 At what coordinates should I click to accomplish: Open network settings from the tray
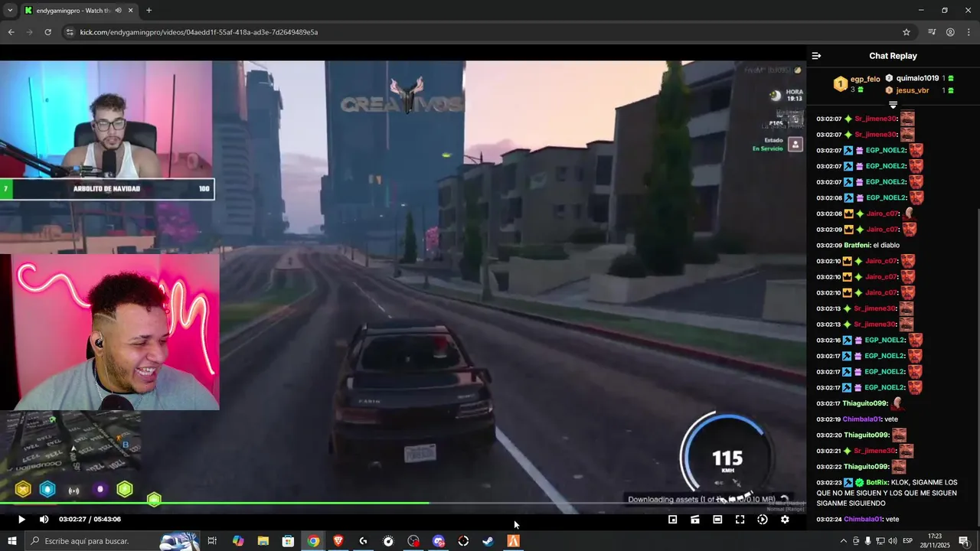[x=880, y=541]
